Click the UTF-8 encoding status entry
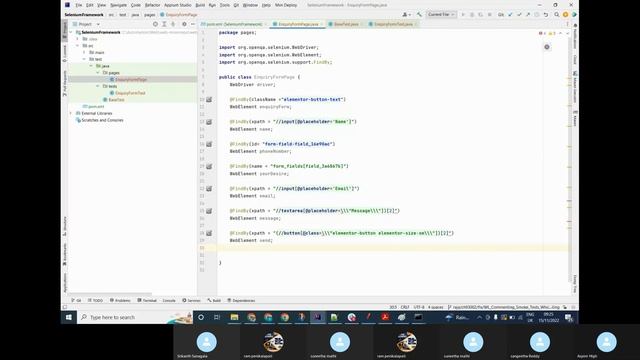Screen dimensions: 640x360 tap(419, 307)
